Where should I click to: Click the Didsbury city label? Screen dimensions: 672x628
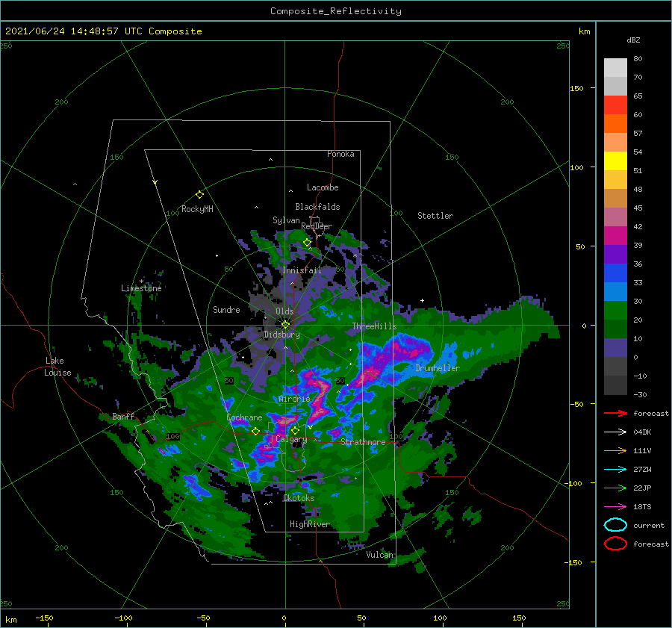tap(281, 335)
